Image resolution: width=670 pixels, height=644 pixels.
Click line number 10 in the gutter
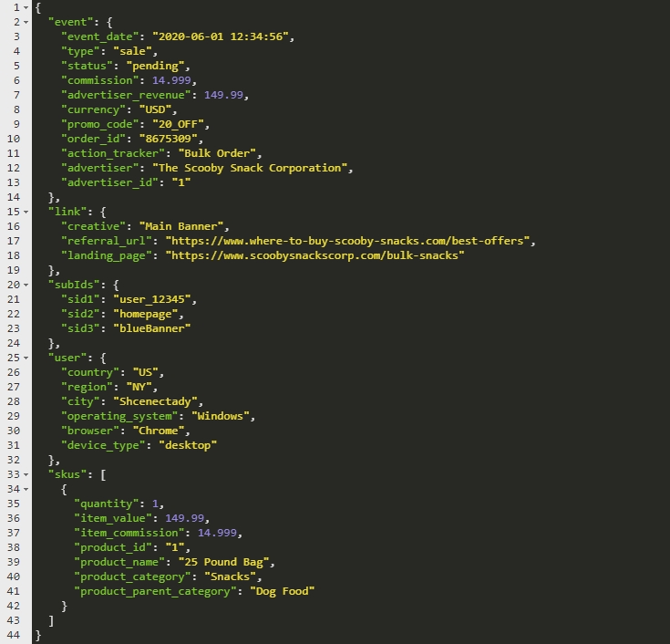tap(14, 139)
